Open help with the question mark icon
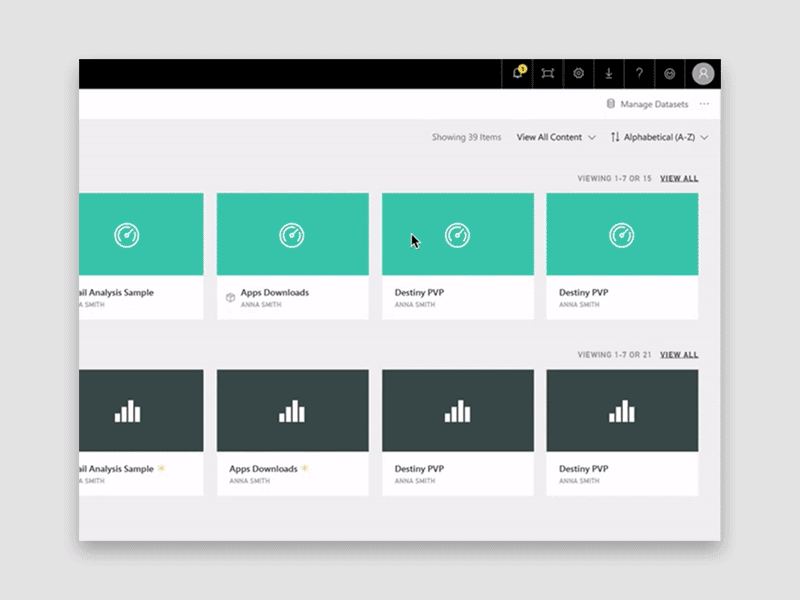 point(638,73)
